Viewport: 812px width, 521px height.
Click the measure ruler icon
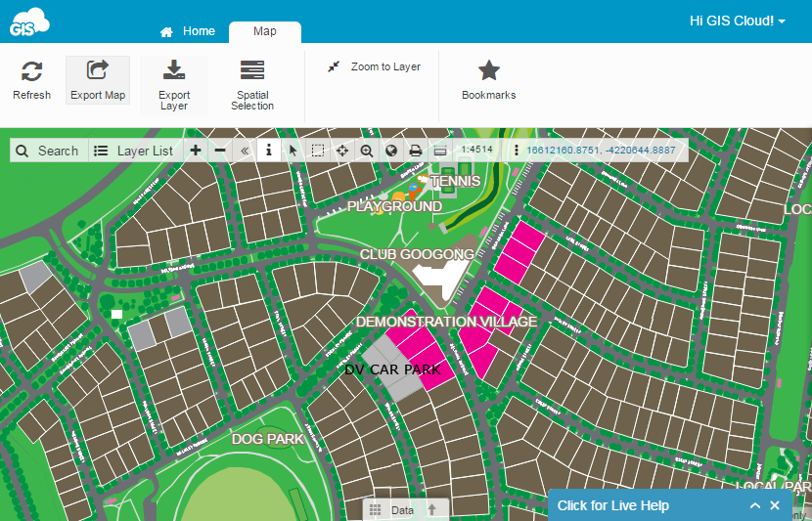pos(439,151)
